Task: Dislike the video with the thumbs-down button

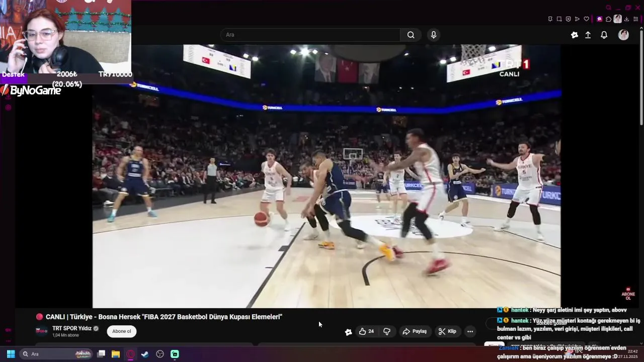Action: click(386, 331)
